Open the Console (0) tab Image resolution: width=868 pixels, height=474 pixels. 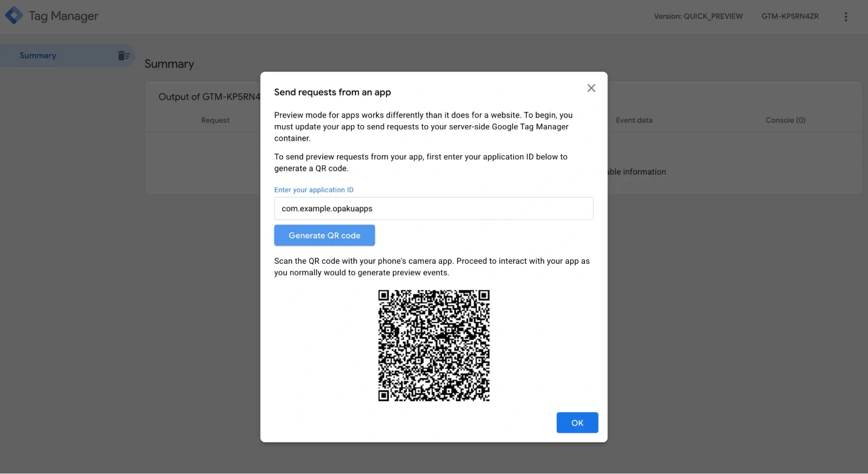785,120
